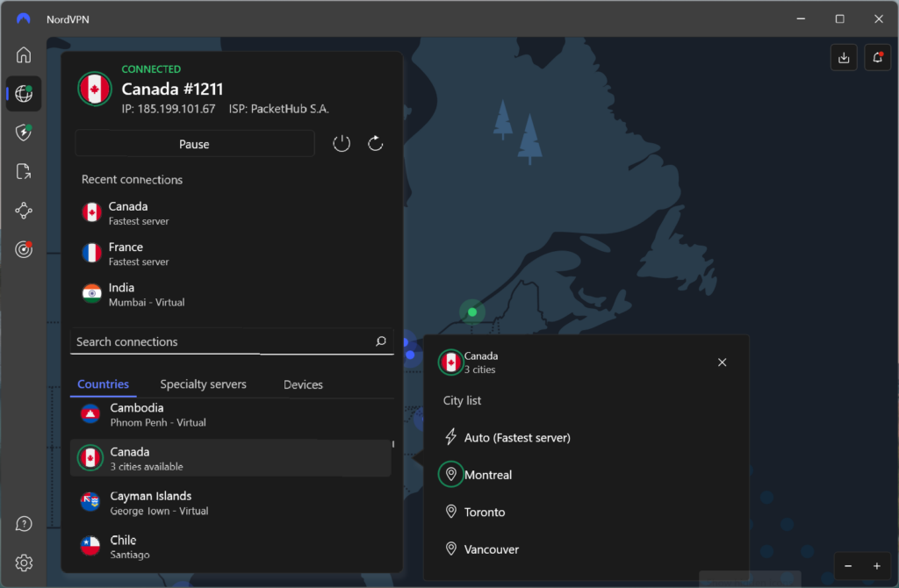Zoom out the map with minus button
Image resolution: width=899 pixels, height=588 pixels.
[x=848, y=566]
